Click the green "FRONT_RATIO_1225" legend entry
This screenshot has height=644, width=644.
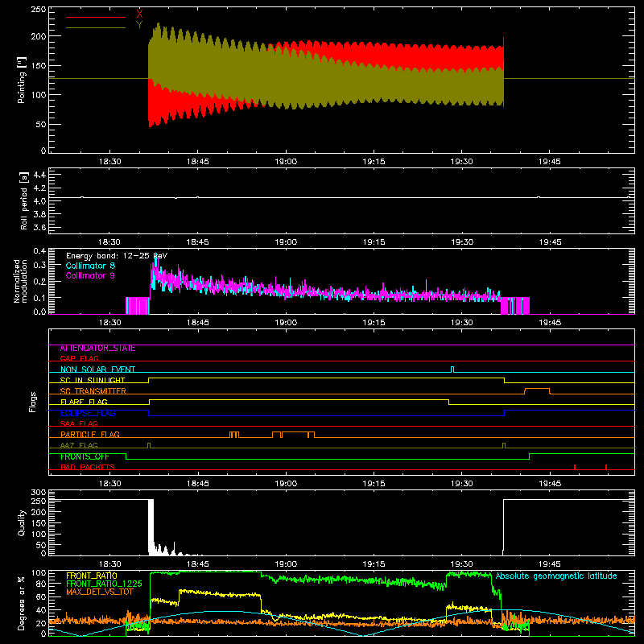(105, 584)
